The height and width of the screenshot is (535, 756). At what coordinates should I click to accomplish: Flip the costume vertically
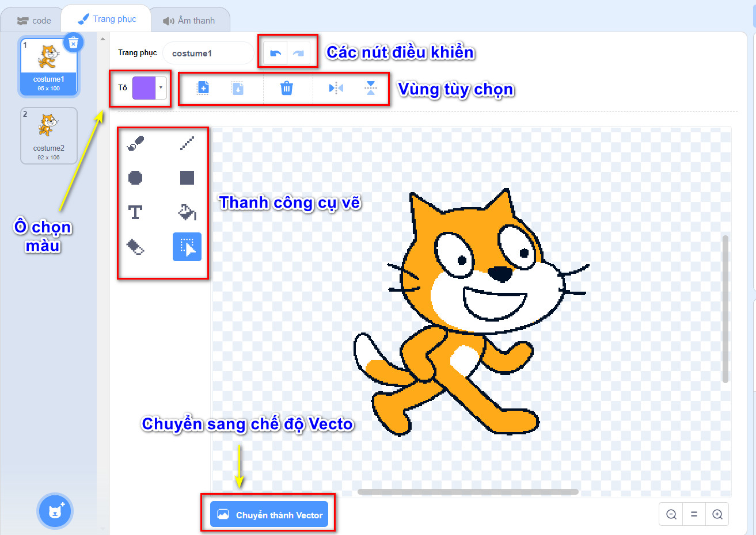[x=371, y=88]
